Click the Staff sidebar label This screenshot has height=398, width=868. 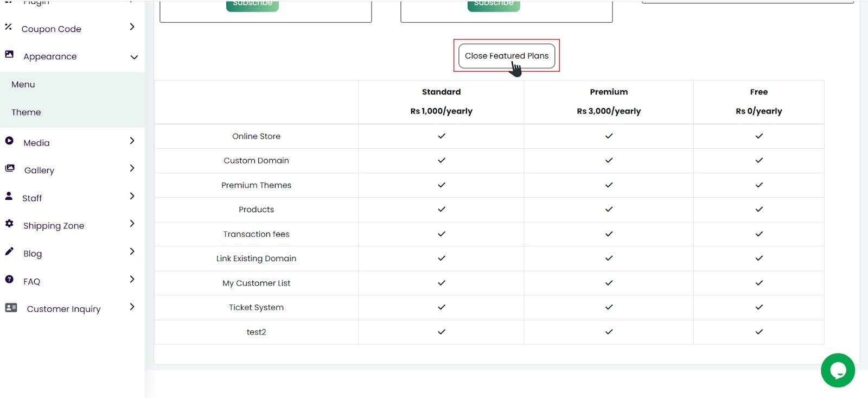(32, 198)
